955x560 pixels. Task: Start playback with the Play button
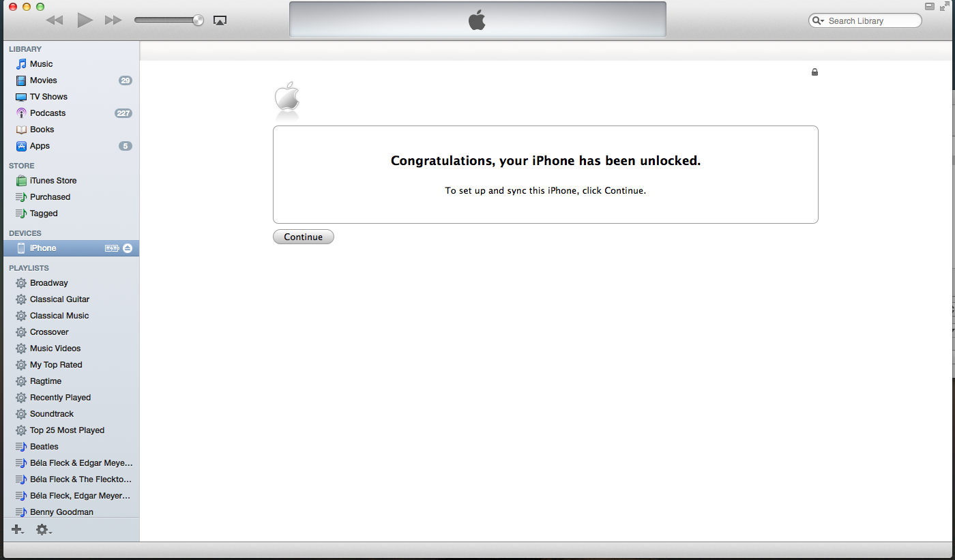pyautogui.click(x=85, y=20)
